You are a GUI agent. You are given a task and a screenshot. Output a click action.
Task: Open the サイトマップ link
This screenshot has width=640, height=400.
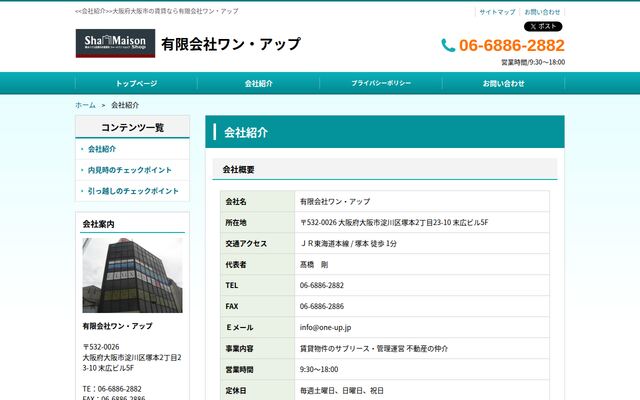497,12
